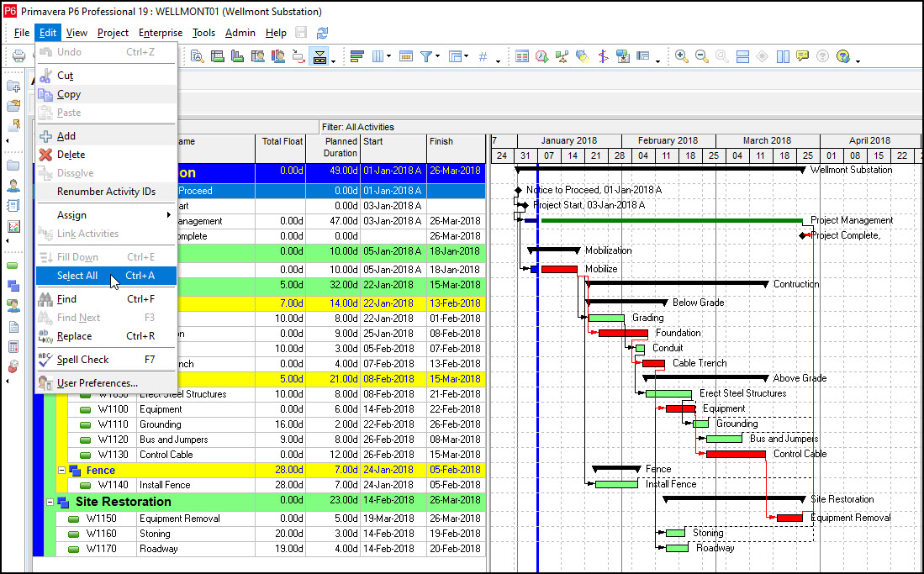The width and height of the screenshot is (924, 574).
Task: Open the Admin menu
Action: point(240,33)
